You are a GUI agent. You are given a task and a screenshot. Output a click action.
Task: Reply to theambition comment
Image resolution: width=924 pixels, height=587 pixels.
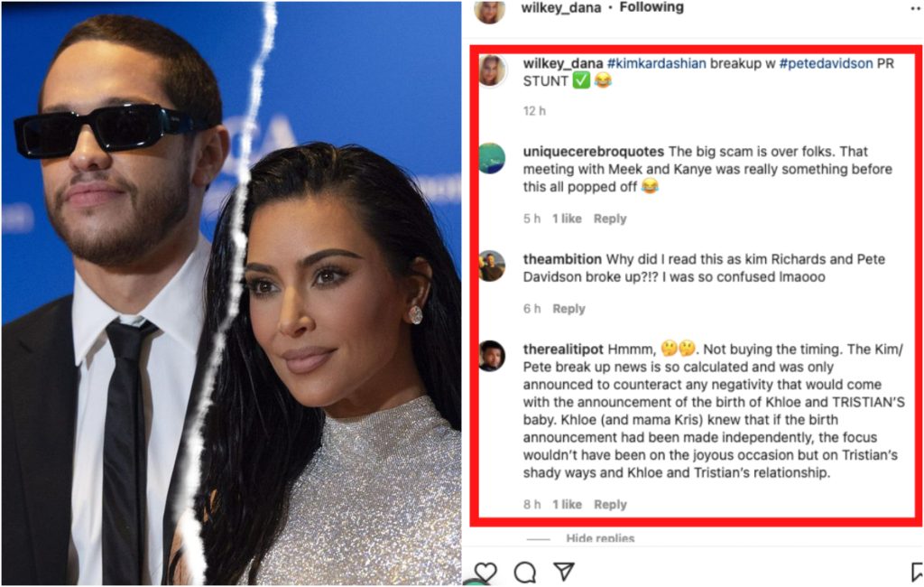[x=568, y=309]
